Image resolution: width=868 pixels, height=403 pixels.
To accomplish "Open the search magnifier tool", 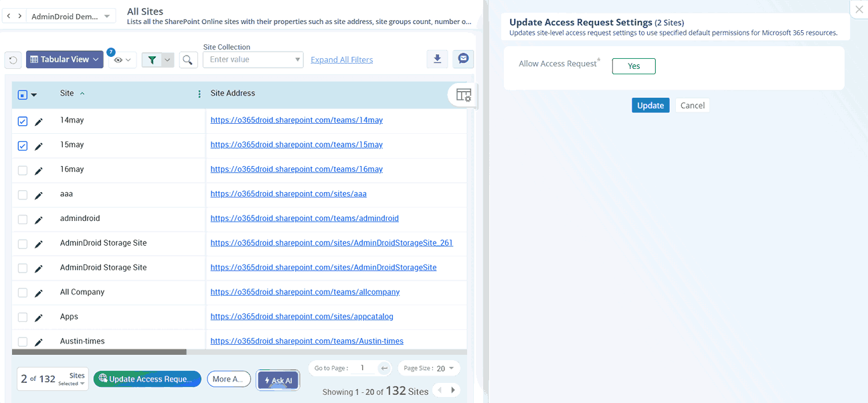I will pos(188,59).
